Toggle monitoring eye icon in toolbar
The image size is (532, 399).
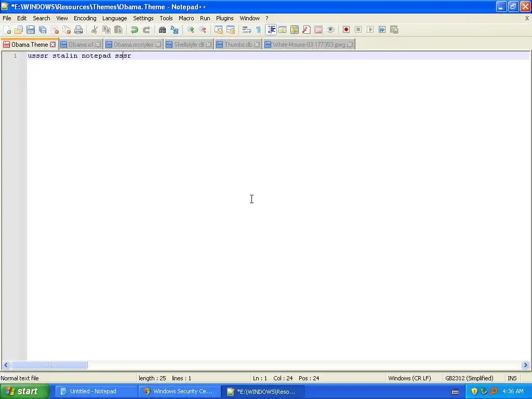point(330,30)
